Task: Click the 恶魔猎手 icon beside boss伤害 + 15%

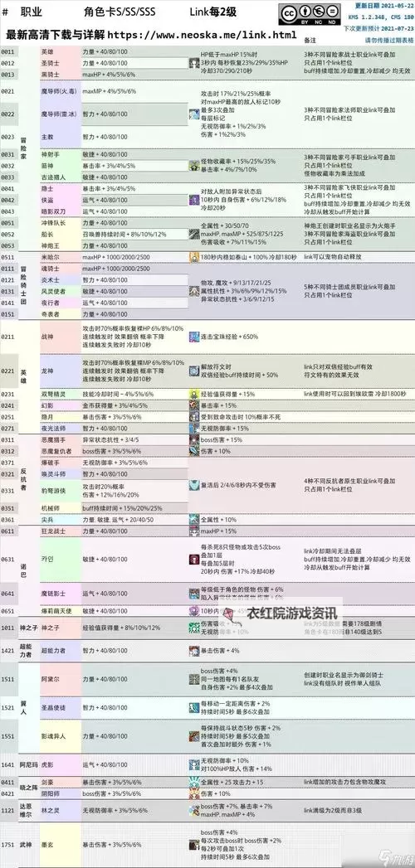Action: click(x=194, y=439)
